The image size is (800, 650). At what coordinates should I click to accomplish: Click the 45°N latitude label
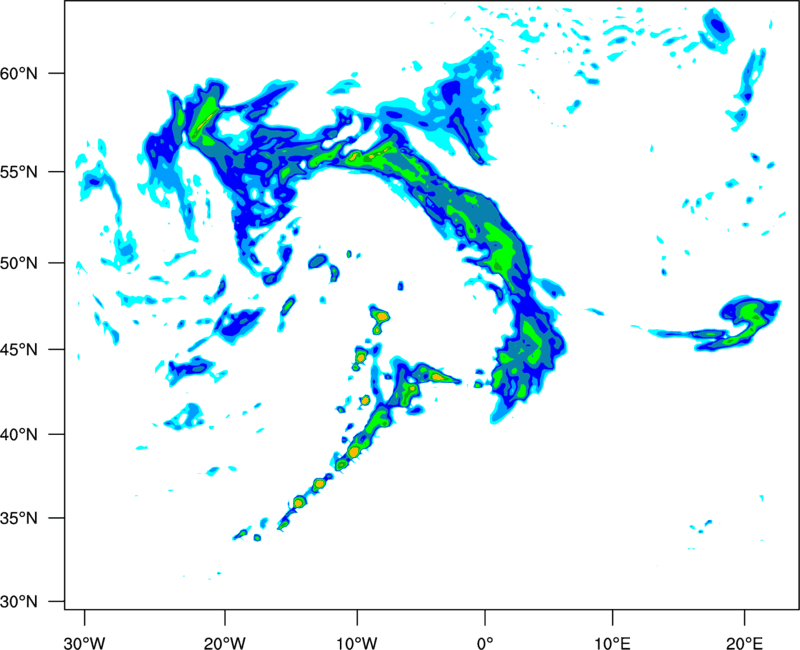point(19,349)
